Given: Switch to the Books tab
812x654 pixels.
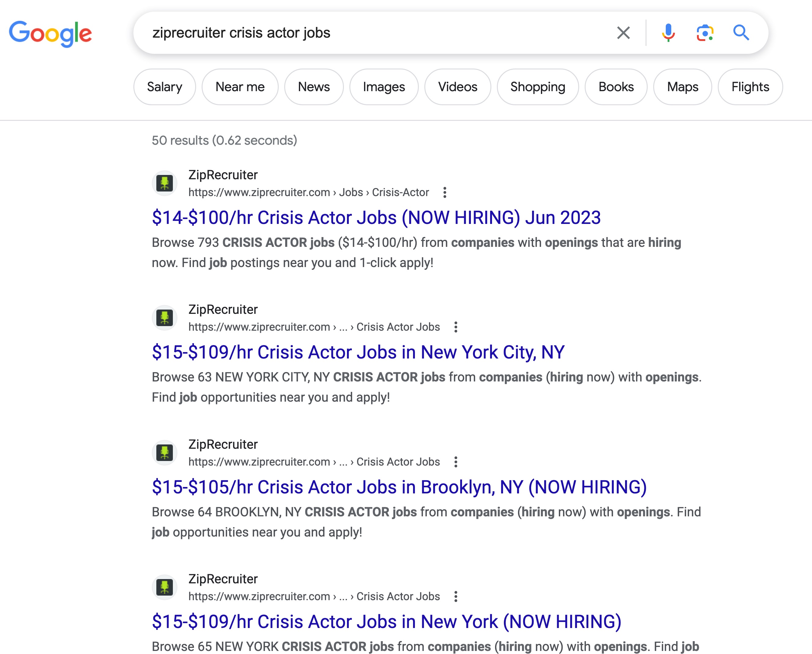Looking at the screenshot, I should coord(616,87).
